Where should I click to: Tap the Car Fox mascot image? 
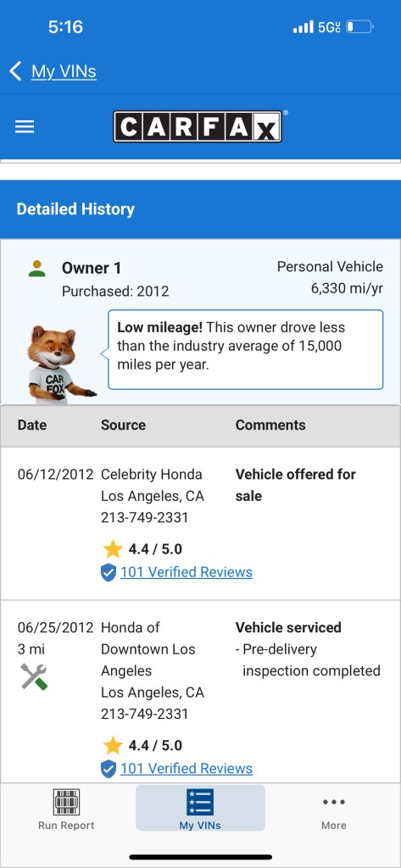(60, 364)
